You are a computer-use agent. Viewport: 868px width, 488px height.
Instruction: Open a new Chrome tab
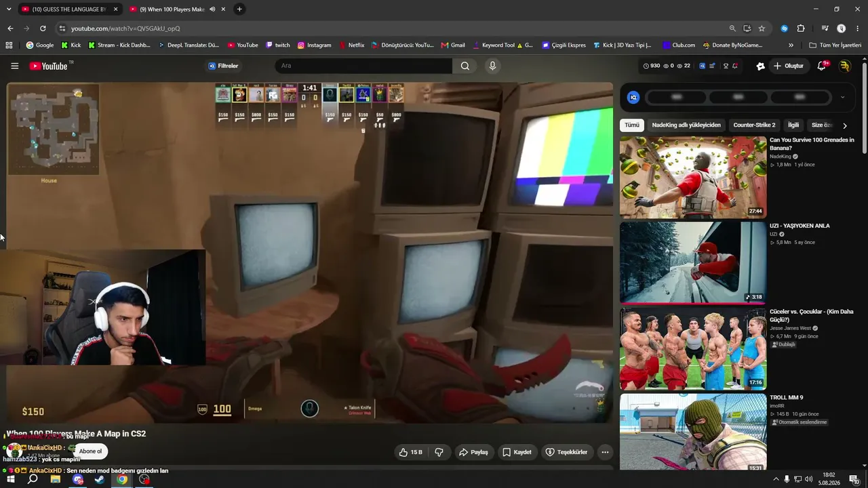coord(239,9)
